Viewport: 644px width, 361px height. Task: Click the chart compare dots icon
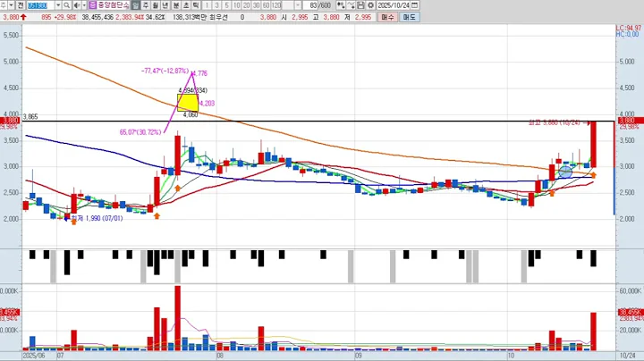pyautogui.click(x=341, y=5)
